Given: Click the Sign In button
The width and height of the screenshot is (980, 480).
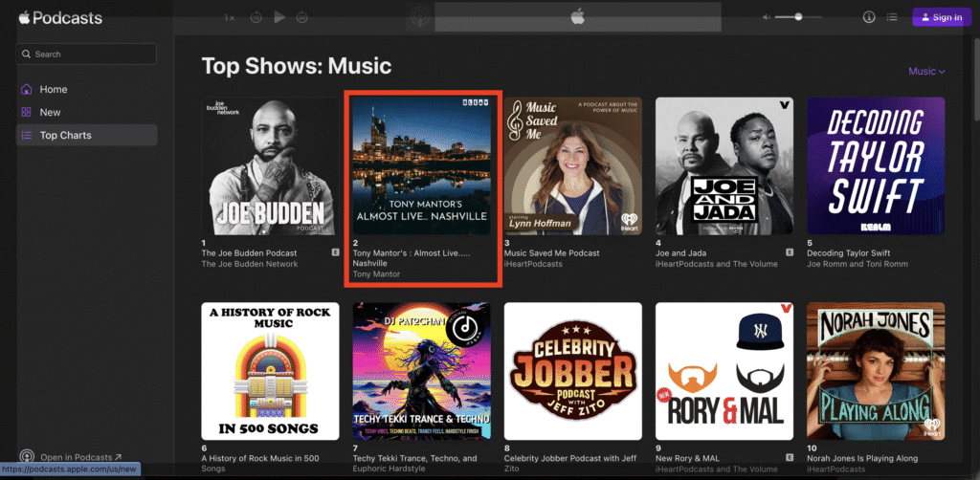Looking at the screenshot, I should 940,17.
